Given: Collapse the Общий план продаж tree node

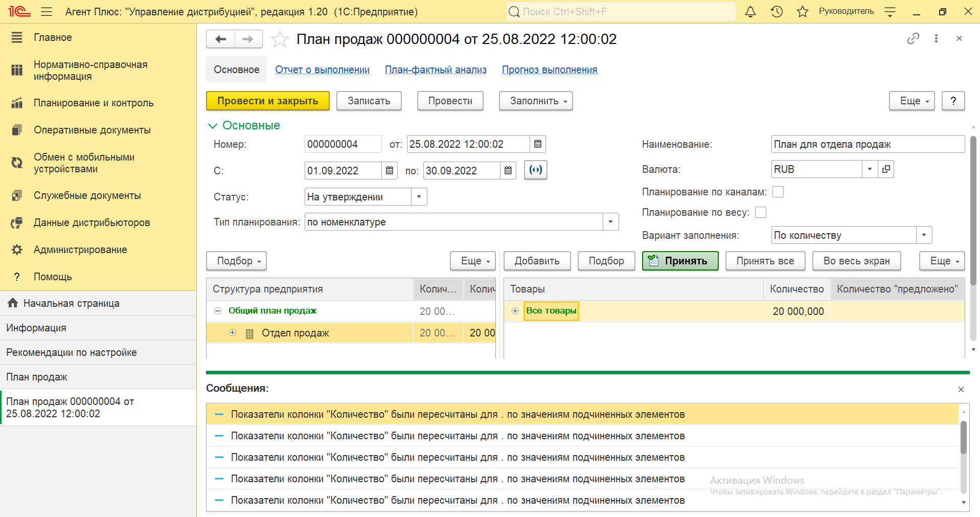Looking at the screenshot, I should pos(218,311).
